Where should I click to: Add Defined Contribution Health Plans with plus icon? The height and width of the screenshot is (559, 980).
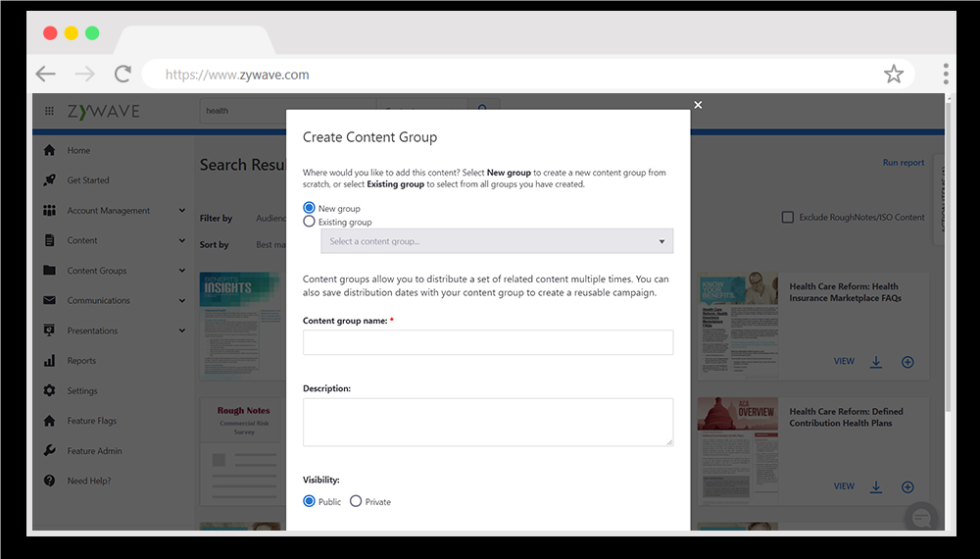pyautogui.click(x=907, y=487)
